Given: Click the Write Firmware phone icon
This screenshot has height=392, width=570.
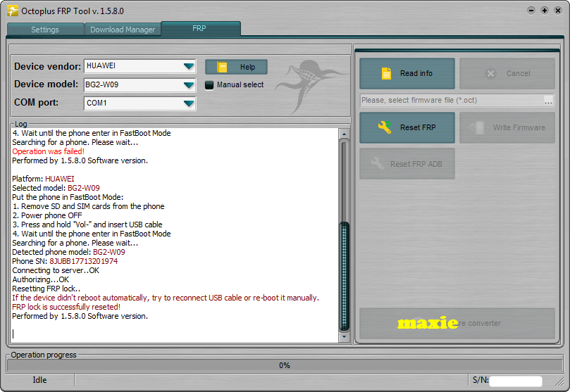Looking at the screenshot, I should (476, 127).
